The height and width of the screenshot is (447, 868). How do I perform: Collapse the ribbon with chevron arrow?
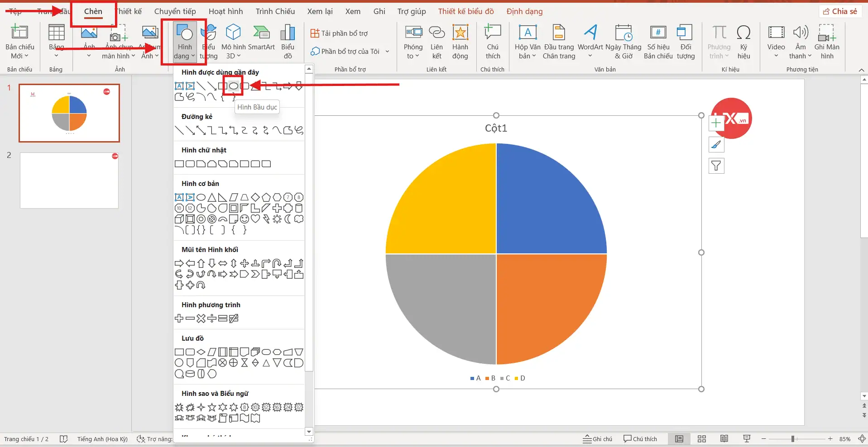(x=861, y=70)
